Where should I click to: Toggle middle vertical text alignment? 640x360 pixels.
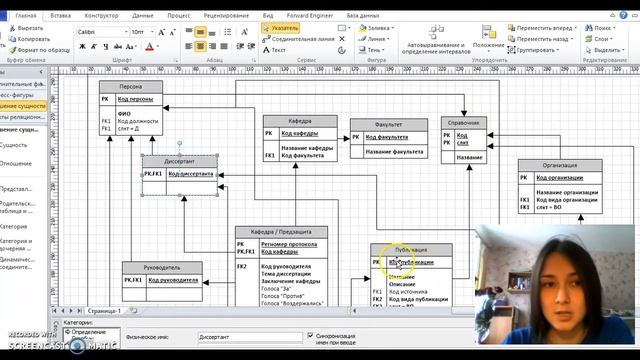pyautogui.click(x=200, y=32)
